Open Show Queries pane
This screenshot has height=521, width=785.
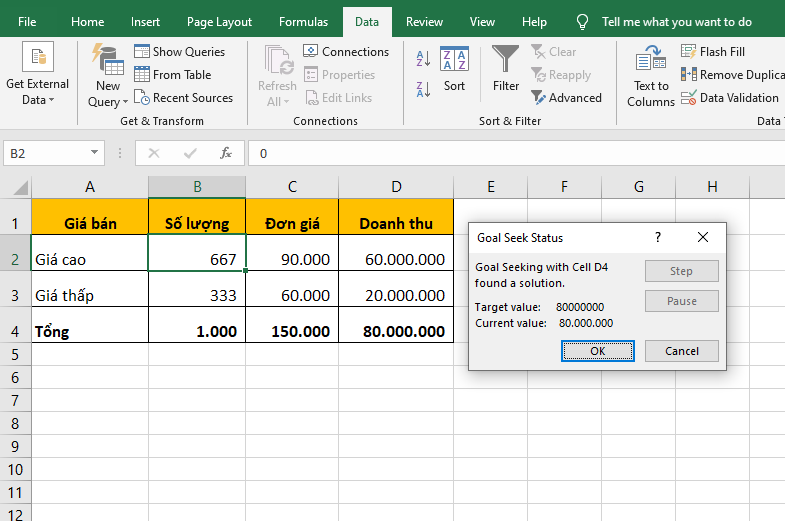coord(179,52)
